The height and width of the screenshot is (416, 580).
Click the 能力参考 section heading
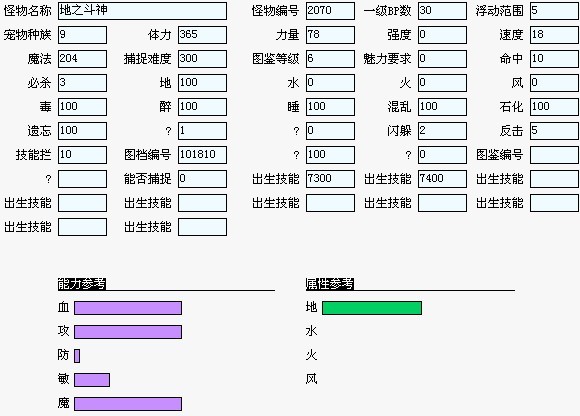tap(82, 284)
